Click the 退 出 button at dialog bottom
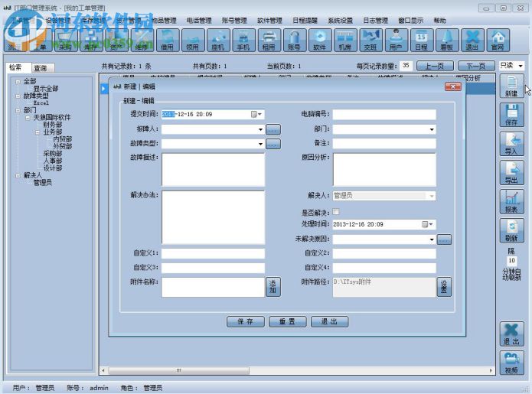Screen dimensions: 532x394 click(x=329, y=321)
